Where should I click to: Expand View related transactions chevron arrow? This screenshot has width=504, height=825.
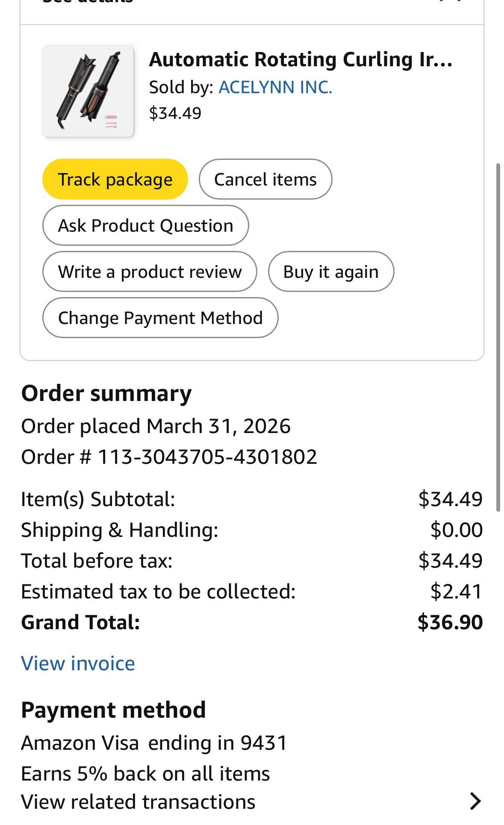pyautogui.click(x=475, y=801)
